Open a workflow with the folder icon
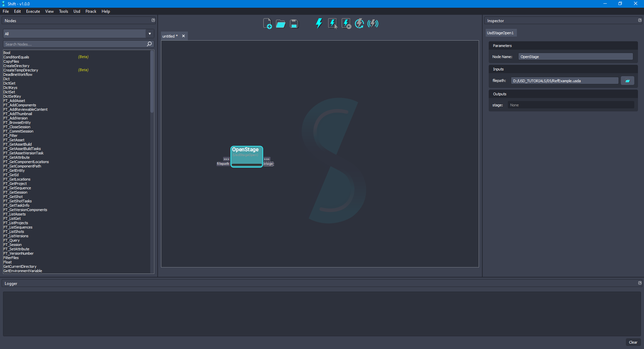This screenshot has width=644, height=349. point(280,24)
